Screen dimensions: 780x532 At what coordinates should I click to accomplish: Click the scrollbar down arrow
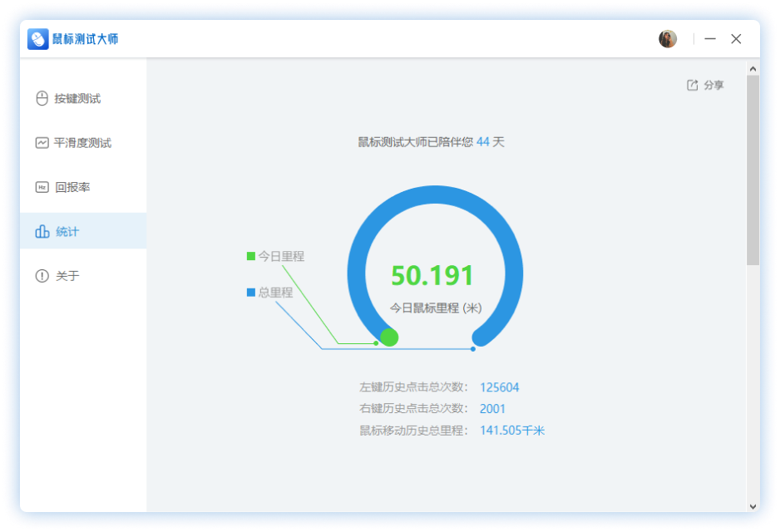[x=753, y=506]
